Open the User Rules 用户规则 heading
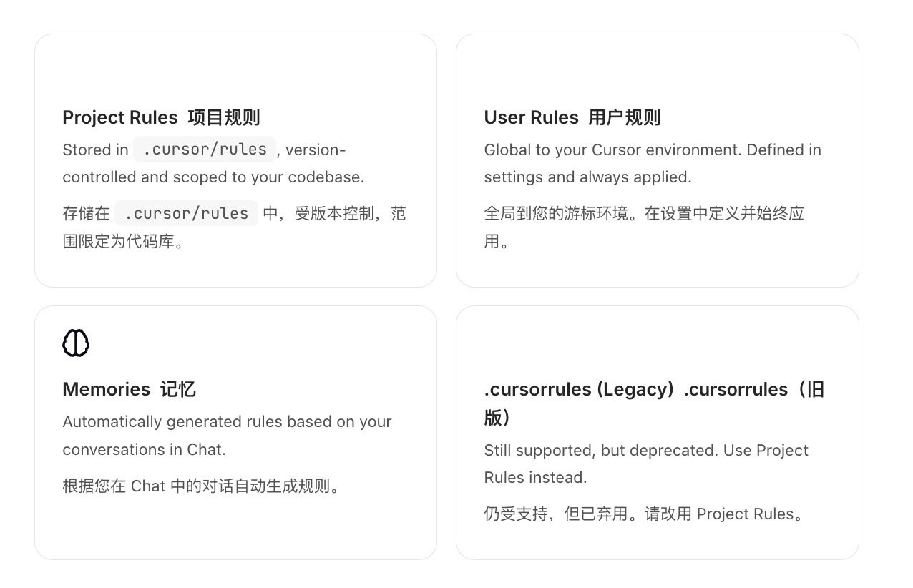The height and width of the screenshot is (588, 913). tap(572, 117)
